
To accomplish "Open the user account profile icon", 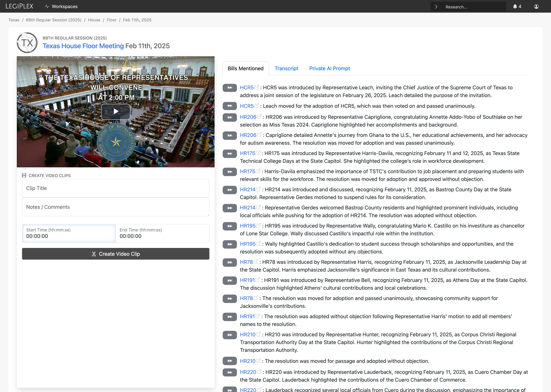I will 536,6.
